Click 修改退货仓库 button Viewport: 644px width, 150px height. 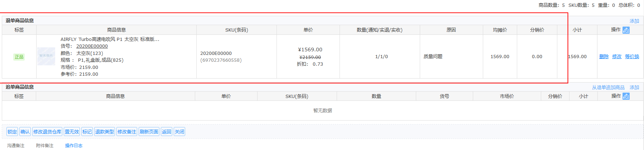47,132
